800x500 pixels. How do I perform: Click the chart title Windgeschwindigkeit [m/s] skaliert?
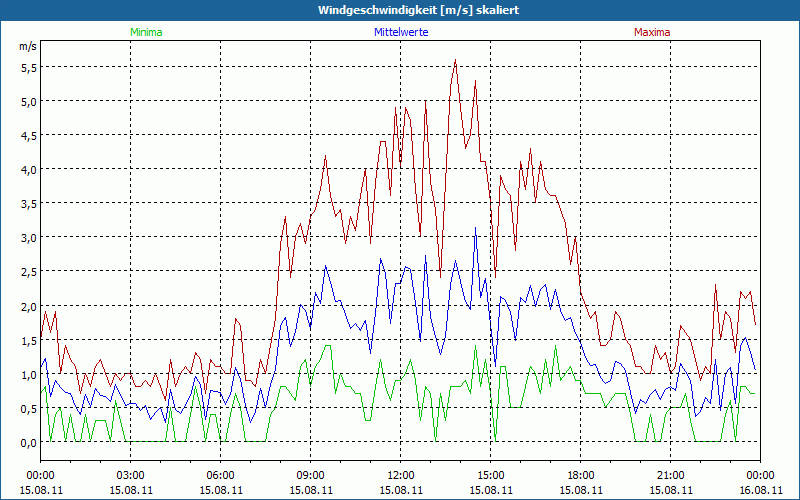click(419, 10)
